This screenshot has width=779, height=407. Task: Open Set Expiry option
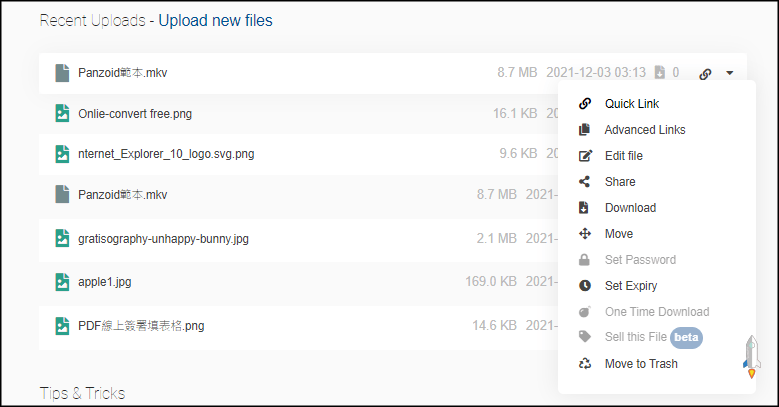pyautogui.click(x=630, y=286)
